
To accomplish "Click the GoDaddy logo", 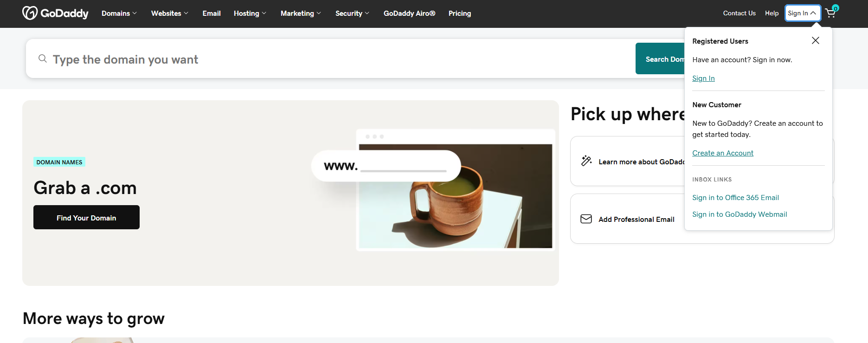I will pos(55,13).
